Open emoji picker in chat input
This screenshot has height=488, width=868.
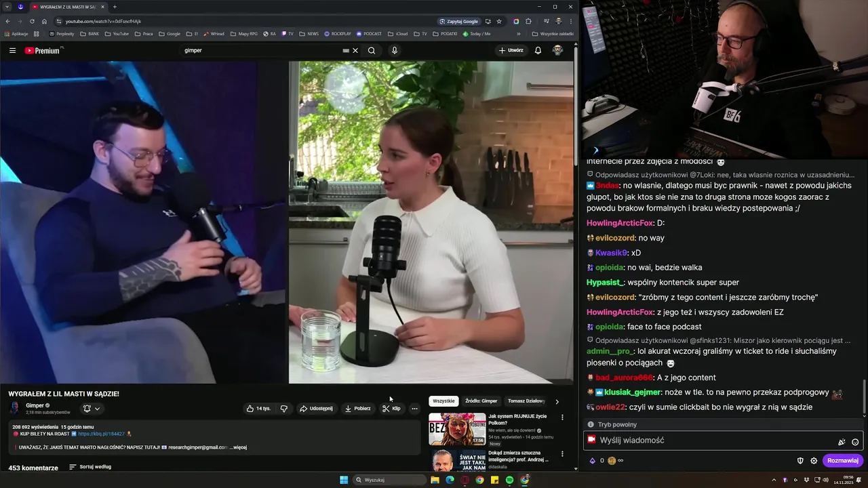[855, 442]
